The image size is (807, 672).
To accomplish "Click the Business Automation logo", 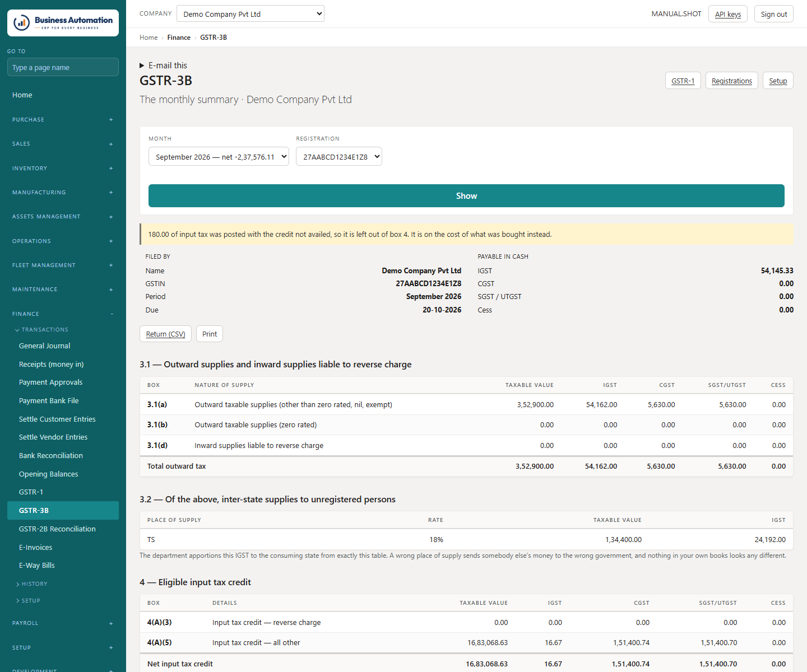I will coord(63,23).
